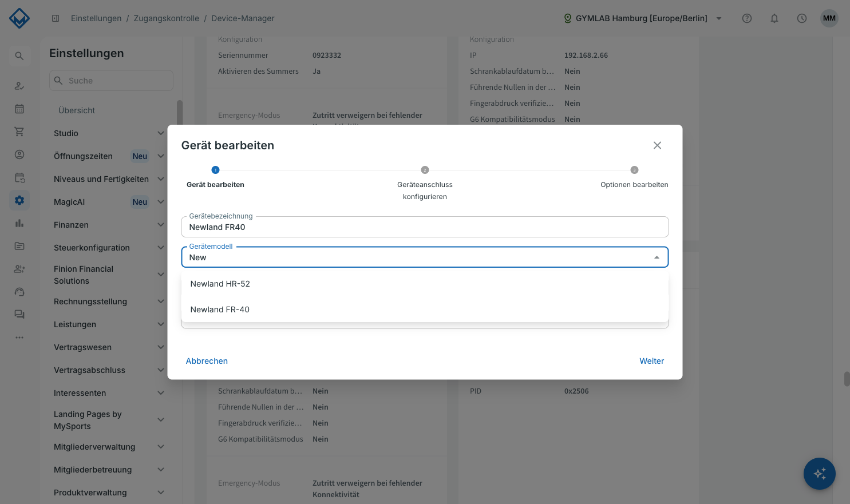Image resolution: width=850 pixels, height=504 pixels.
Task: Open the notifications bell icon
Action: [774, 18]
